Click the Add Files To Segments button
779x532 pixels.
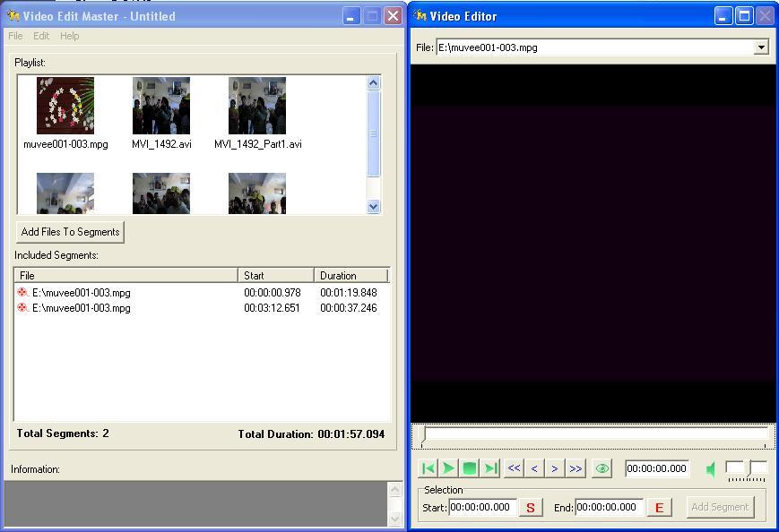pyautogui.click(x=70, y=231)
